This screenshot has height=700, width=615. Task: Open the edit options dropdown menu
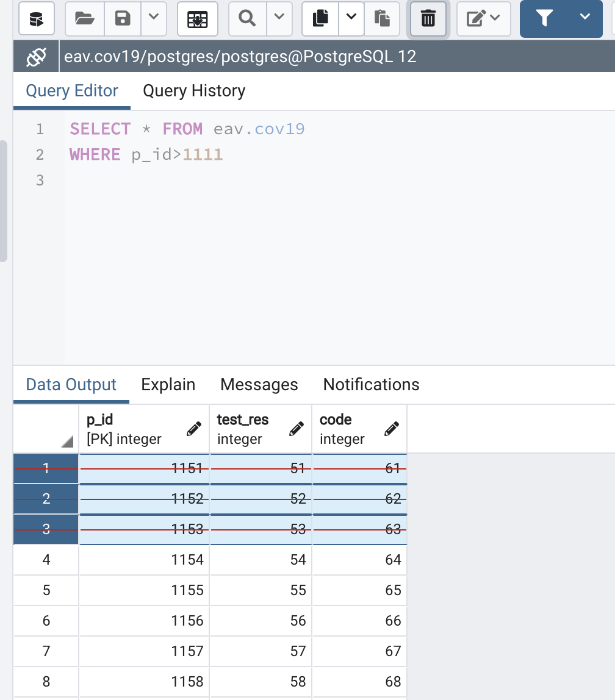(484, 20)
